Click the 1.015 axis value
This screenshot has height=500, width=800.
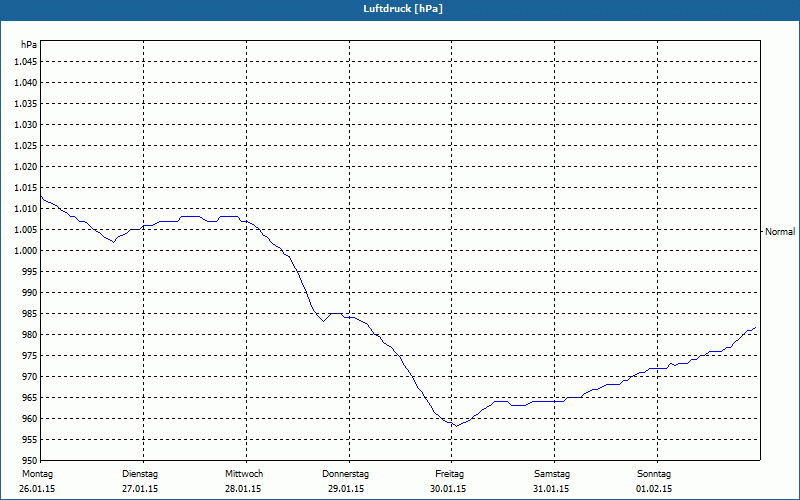coord(25,188)
